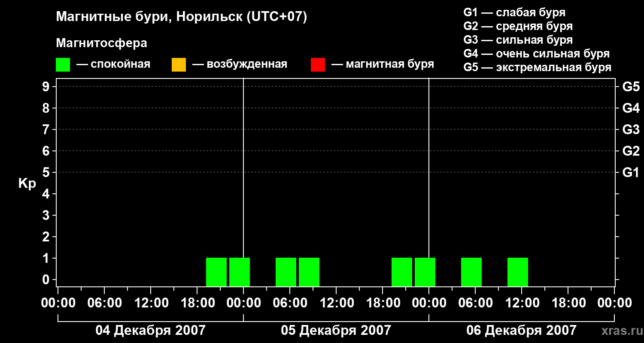Image resolution: width=644 pixels, height=343 pixels.
Task: Click the green bar starting 04:00 on 06 December
Action: pyautogui.click(x=471, y=272)
